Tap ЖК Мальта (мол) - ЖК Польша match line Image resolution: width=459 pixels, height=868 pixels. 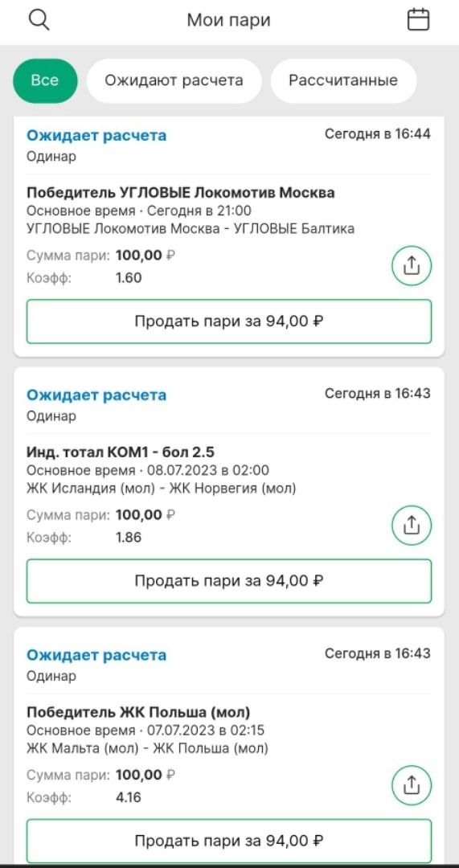tap(147, 748)
